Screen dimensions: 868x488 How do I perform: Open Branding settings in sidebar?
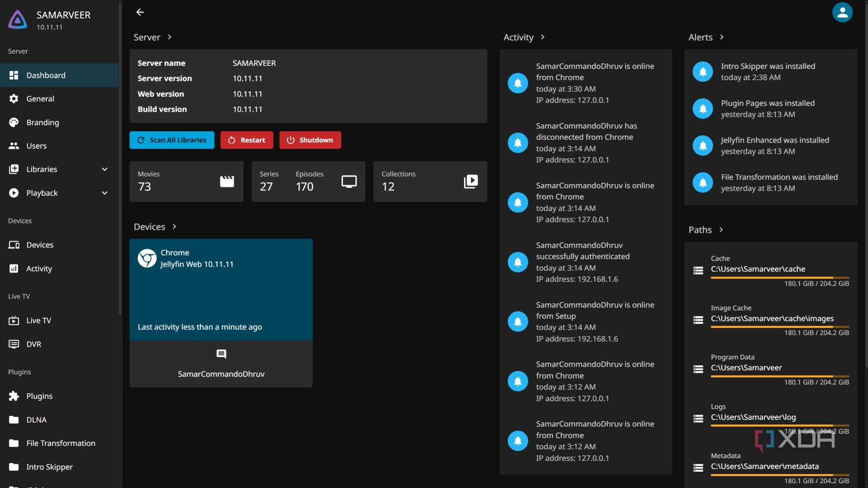coord(59,123)
